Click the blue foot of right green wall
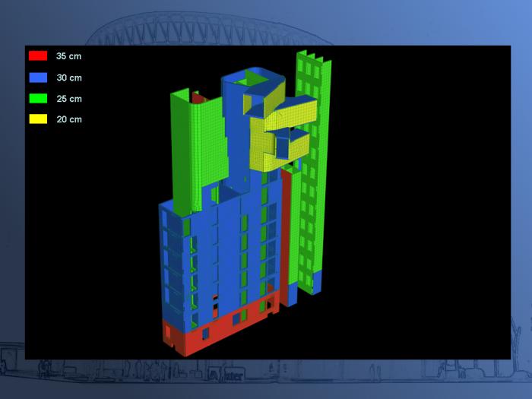 (315, 281)
